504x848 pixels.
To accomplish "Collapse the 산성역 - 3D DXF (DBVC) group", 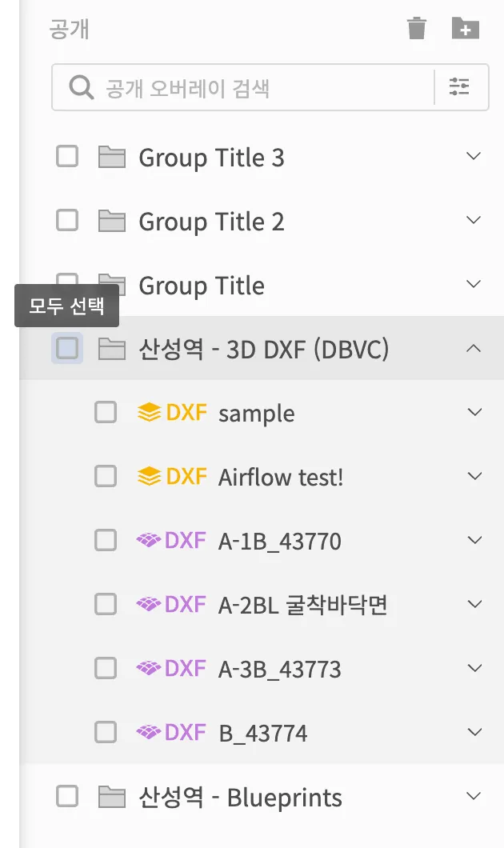I will [x=474, y=348].
